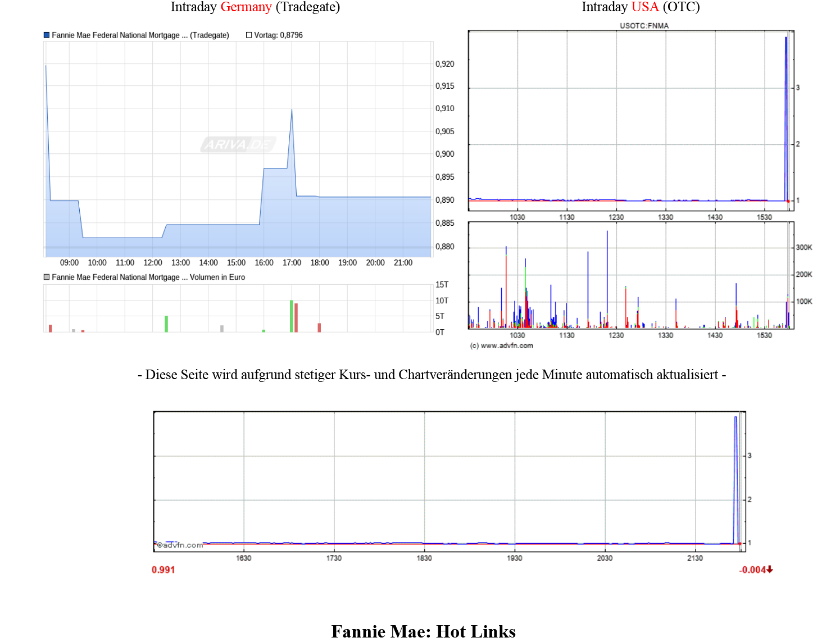Open the USOTC:FNMA chart title
Viewport: 840px width, 642px height.
coord(644,25)
